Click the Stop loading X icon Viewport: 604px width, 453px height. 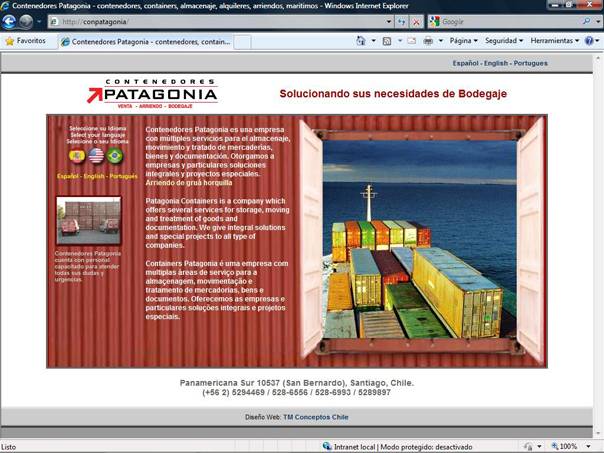coord(416,21)
